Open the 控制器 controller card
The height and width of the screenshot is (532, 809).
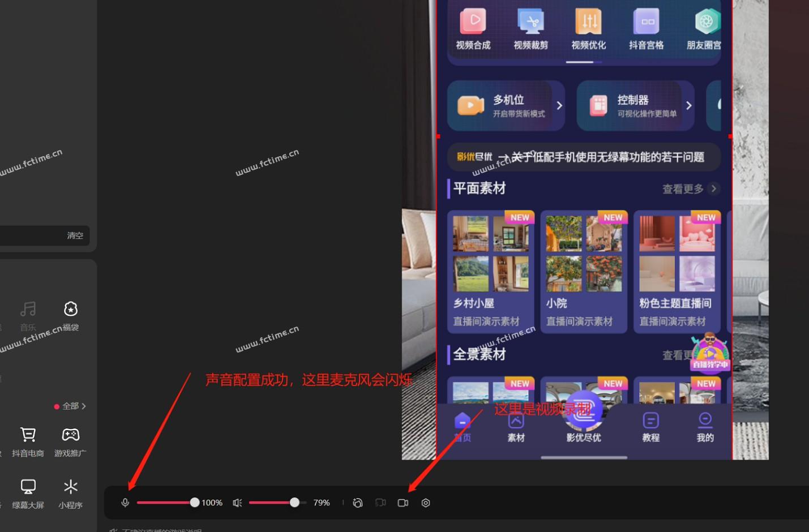click(x=635, y=105)
